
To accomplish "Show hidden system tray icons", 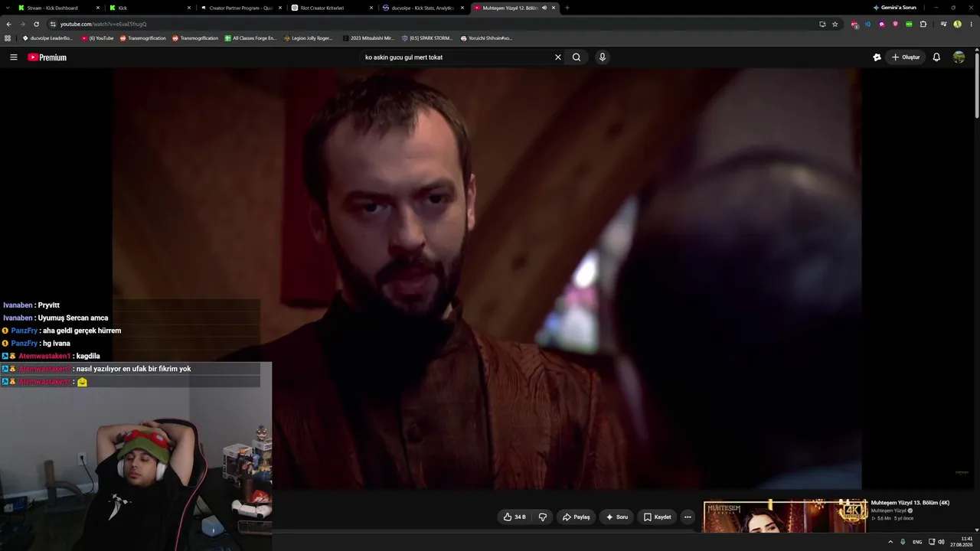I will pos(890,542).
